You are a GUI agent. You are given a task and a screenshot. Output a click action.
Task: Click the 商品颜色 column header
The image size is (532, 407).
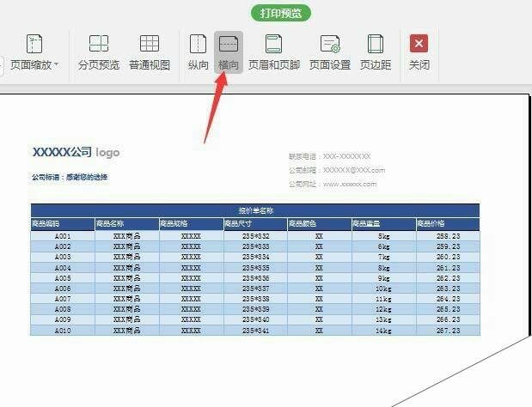(320, 223)
